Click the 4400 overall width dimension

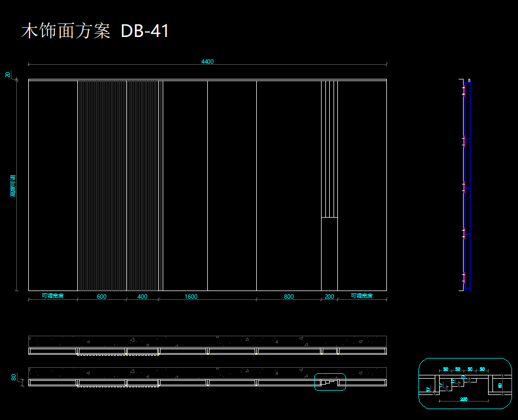pyautogui.click(x=207, y=61)
